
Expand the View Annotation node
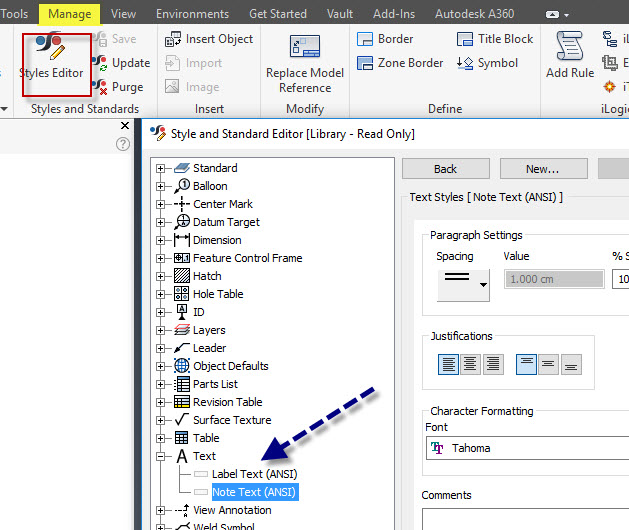point(160,510)
